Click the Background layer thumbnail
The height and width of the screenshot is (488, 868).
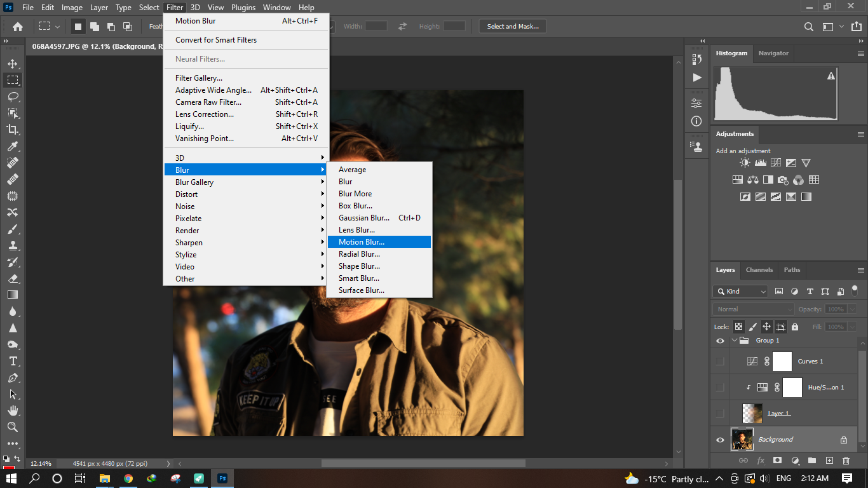(742, 440)
